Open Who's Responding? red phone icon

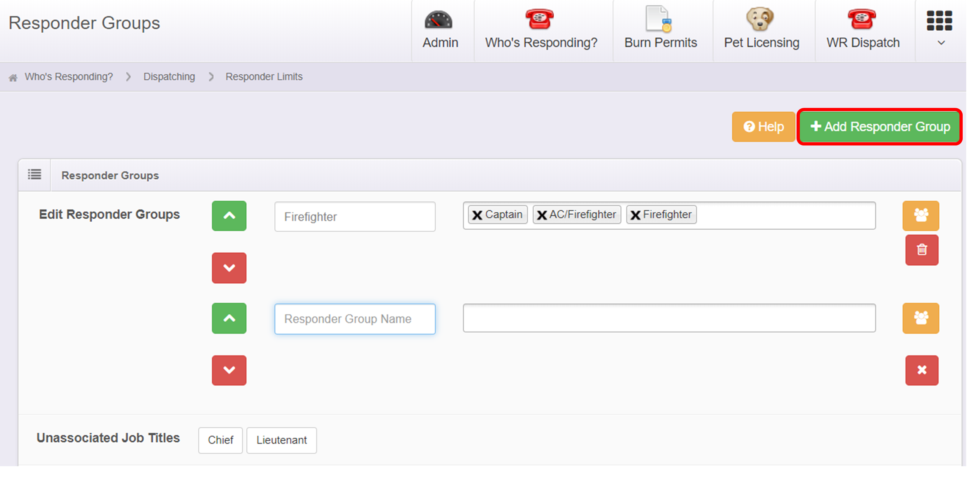click(x=539, y=19)
